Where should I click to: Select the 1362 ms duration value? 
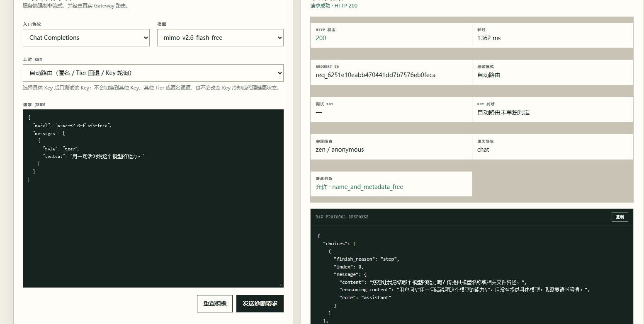(x=489, y=38)
